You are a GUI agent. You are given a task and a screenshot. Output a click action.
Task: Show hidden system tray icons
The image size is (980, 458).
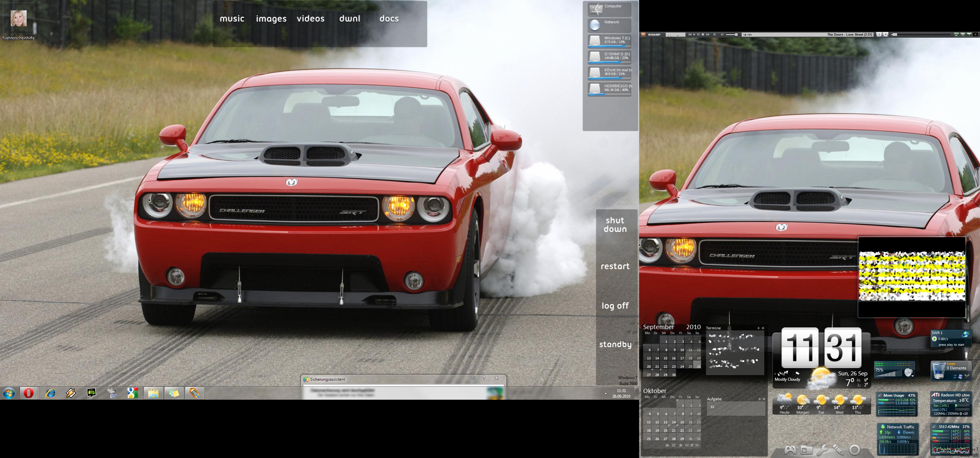click(606, 393)
